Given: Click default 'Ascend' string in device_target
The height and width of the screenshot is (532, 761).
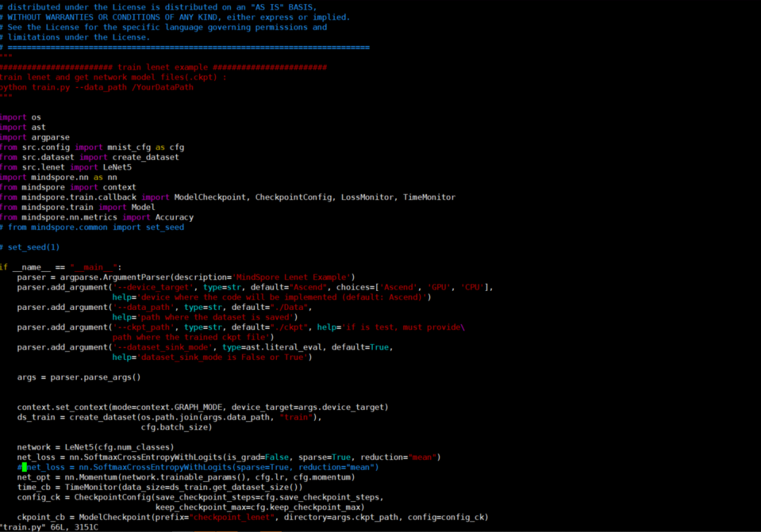Looking at the screenshot, I should (308, 287).
